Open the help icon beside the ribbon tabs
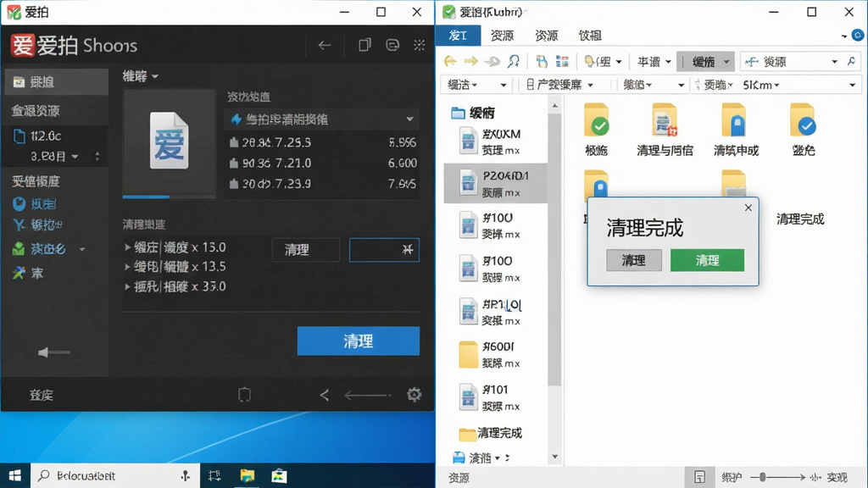 858,36
